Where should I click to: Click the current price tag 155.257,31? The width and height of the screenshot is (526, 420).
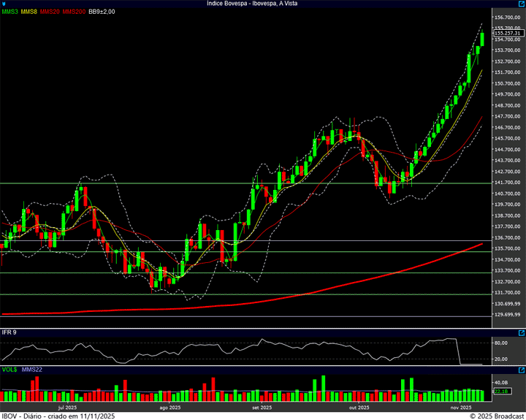click(x=508, y=33)
